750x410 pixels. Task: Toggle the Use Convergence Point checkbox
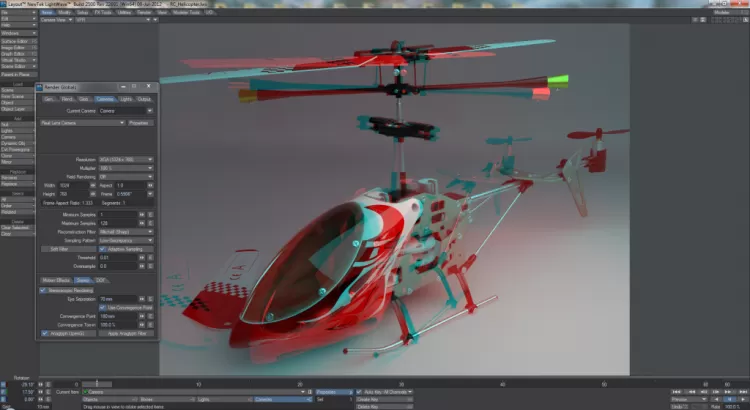pyautogui.click(x=102, y=308)
